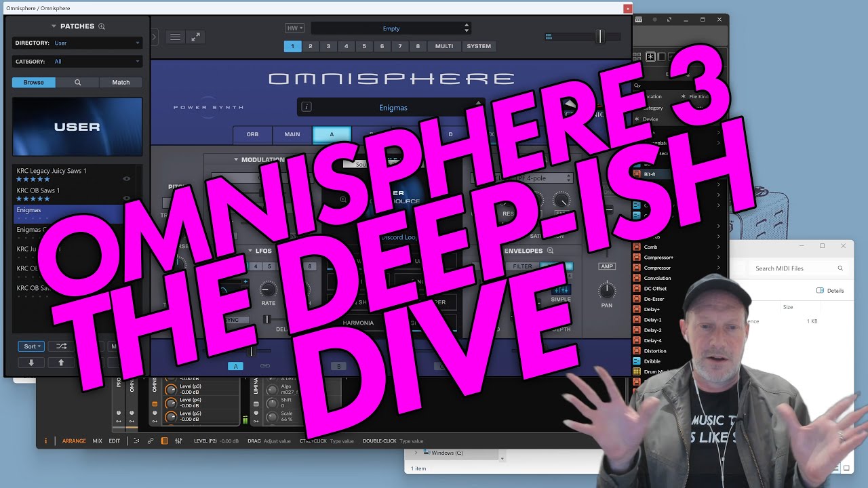Open the HW dropdown
The image size is (868, 488).
(294, 28)
